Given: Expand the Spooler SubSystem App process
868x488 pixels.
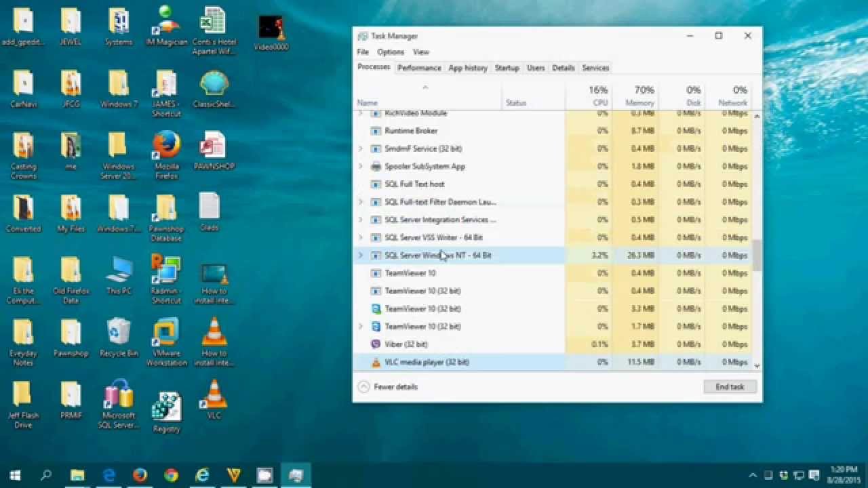Looking at the screenshot, I should click(360, 166).
